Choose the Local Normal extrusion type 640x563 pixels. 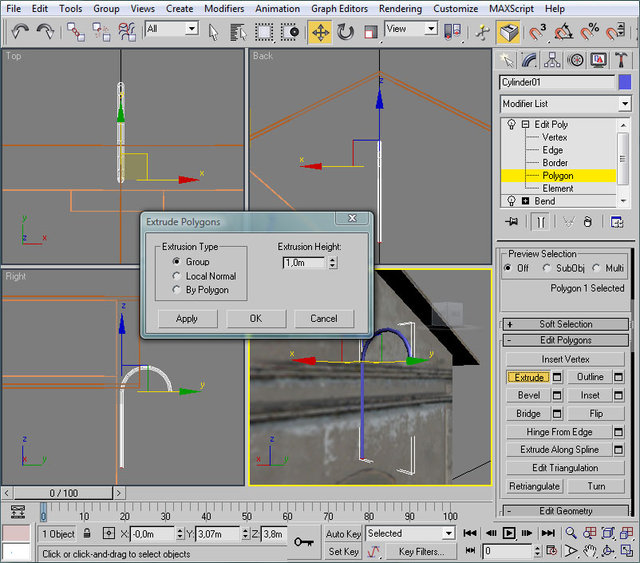tap(177, 276)
